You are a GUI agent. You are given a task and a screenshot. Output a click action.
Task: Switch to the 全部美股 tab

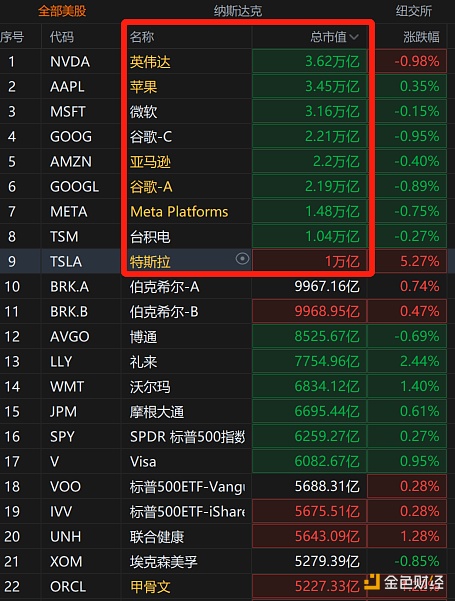tap(62, 11)
